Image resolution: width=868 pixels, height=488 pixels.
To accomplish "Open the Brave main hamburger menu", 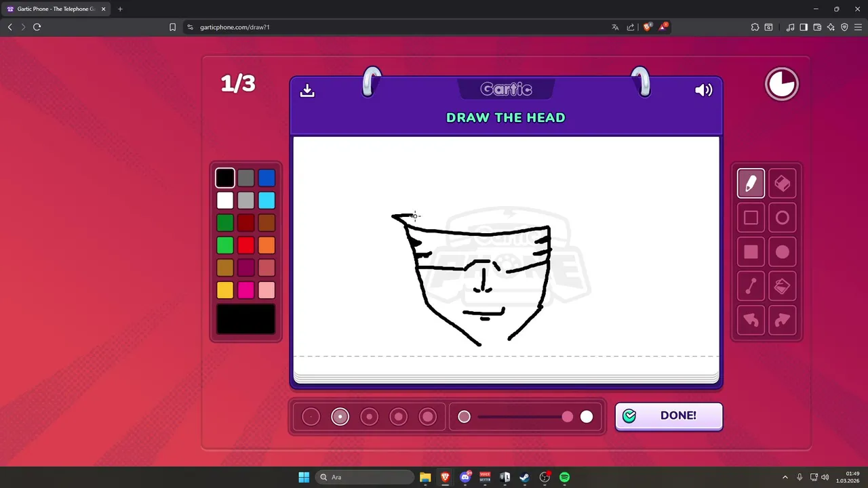I will pyautogui.click(x=858, y=27).
